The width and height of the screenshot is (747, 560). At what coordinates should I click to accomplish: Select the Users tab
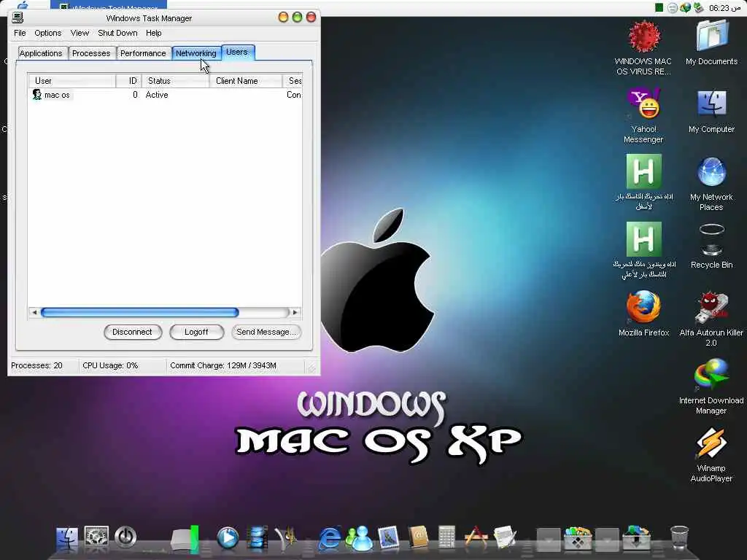237,52
